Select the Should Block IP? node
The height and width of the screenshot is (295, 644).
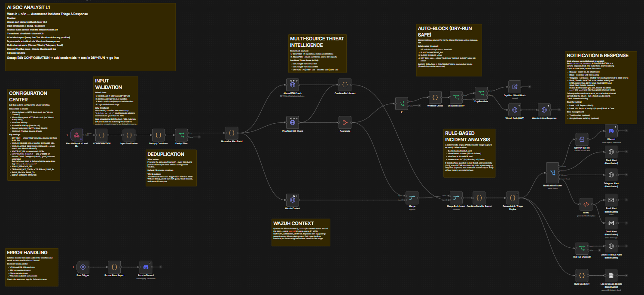(456, 97)
